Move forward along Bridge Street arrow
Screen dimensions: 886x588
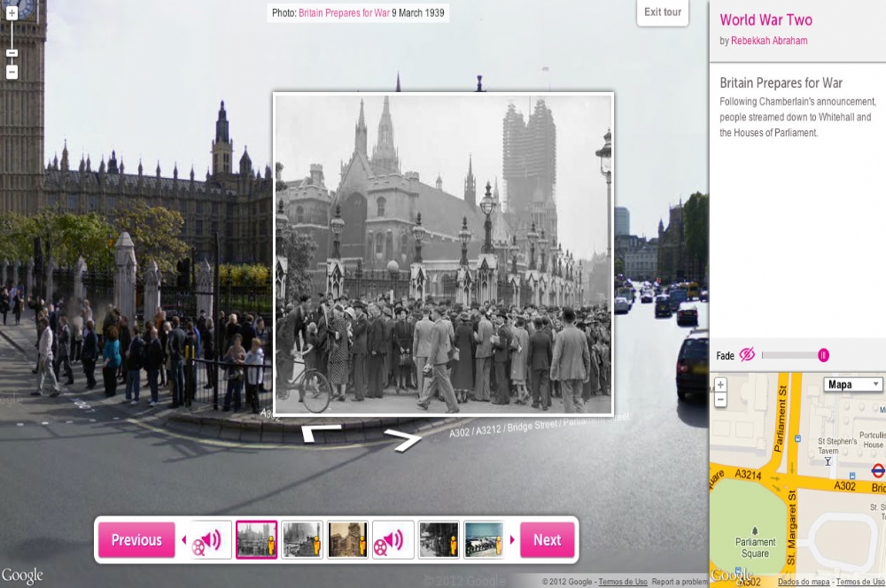(406, 438)
